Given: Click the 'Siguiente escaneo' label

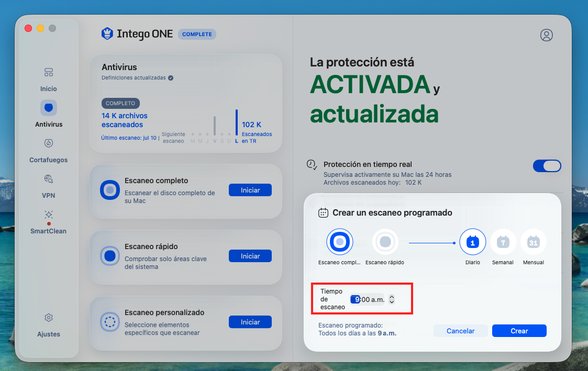Looking at the screenshot, I should 173,138.
